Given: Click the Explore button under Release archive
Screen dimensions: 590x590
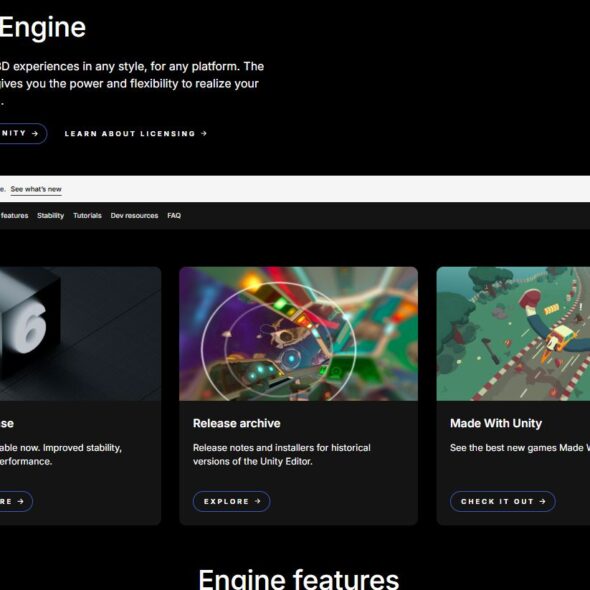Looking at the screenshot, I should coord(231,501).
